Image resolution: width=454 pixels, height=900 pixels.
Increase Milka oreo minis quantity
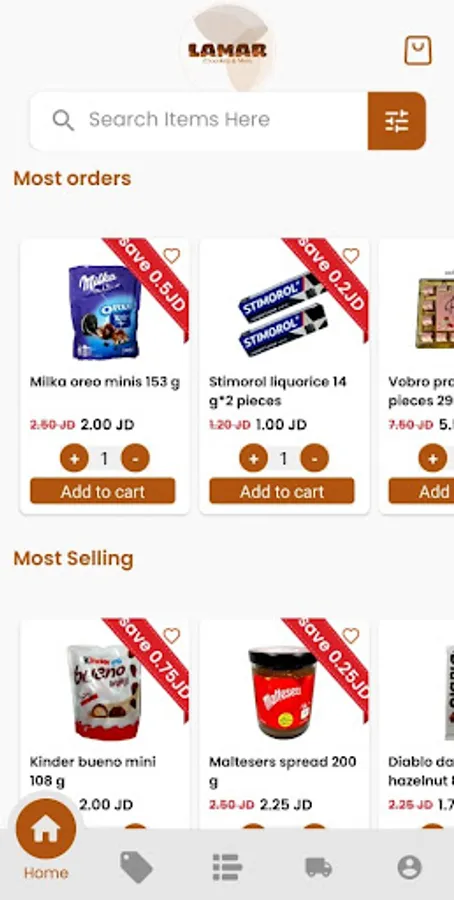point(74,459)
